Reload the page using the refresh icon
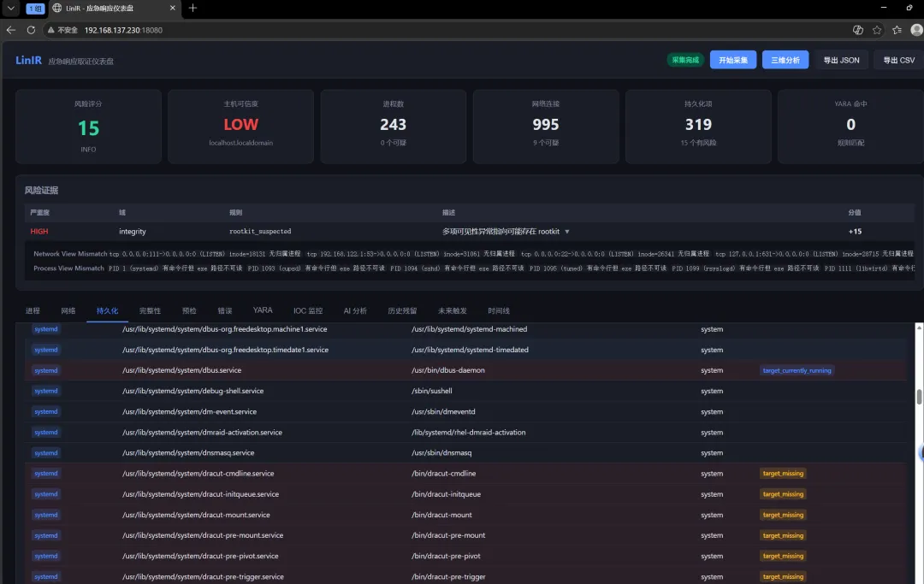924x584 pixels. coord(31,30)
